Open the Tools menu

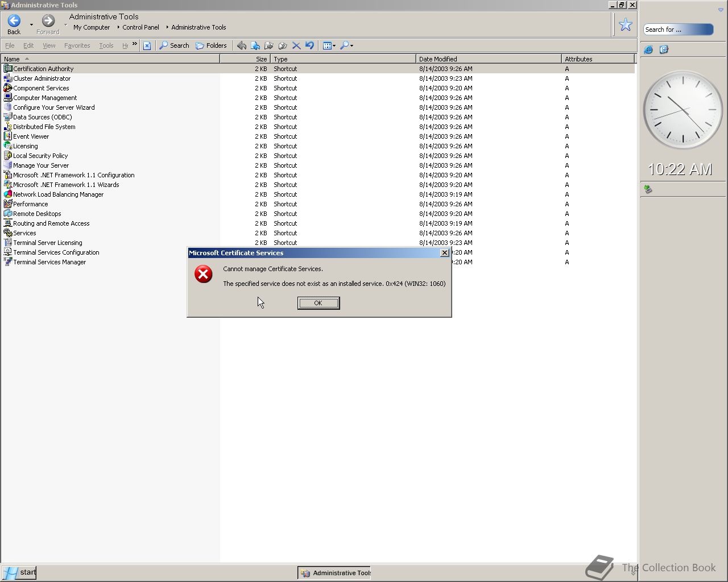pyautogui.click(x=106, y=45)
